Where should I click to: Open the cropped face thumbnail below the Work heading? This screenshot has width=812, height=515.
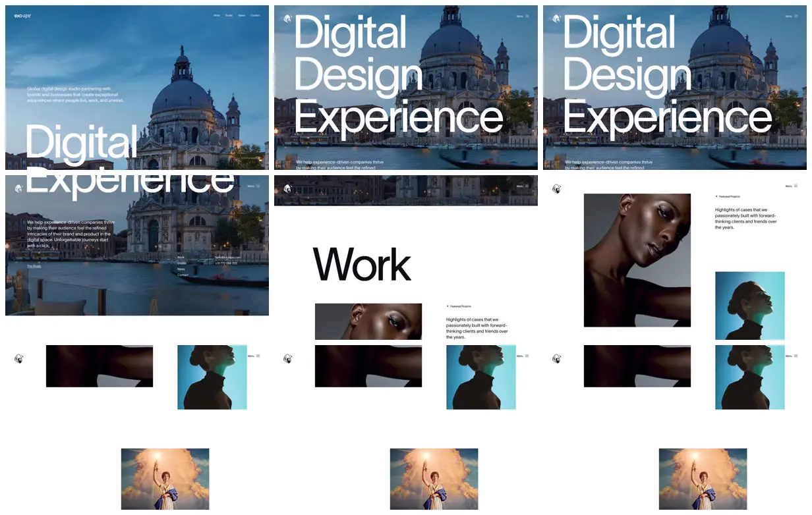pos(368,321)
